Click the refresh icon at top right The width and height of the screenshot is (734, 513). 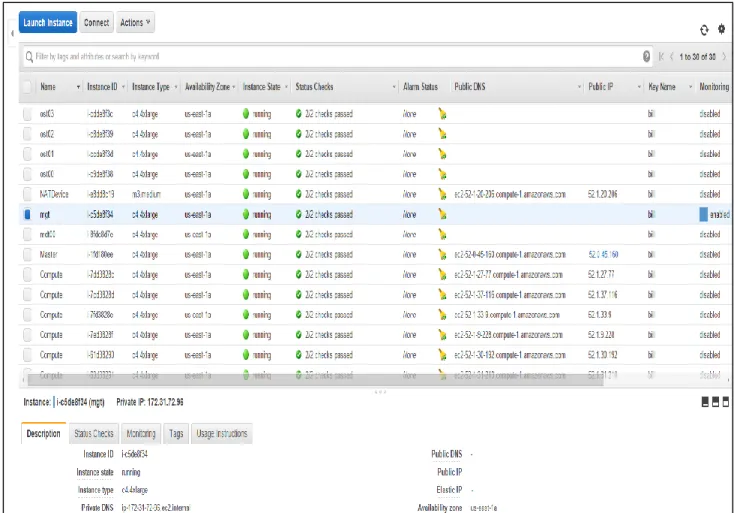click(x=704, y=30)
